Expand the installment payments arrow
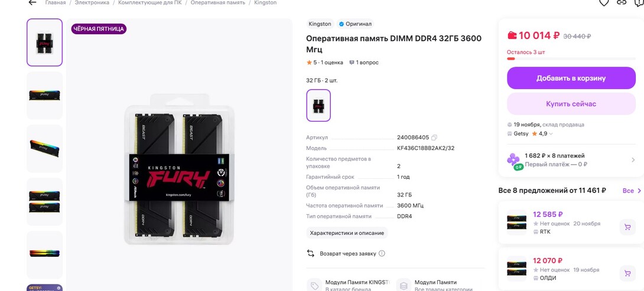Screen dimensions: 644x291 point(633,160)
